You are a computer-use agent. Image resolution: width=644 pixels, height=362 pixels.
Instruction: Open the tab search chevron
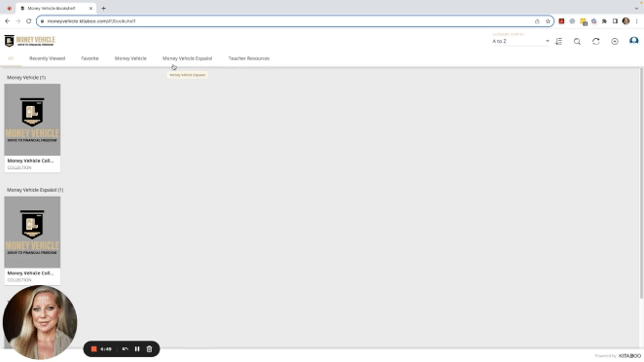tap(636, 8)
